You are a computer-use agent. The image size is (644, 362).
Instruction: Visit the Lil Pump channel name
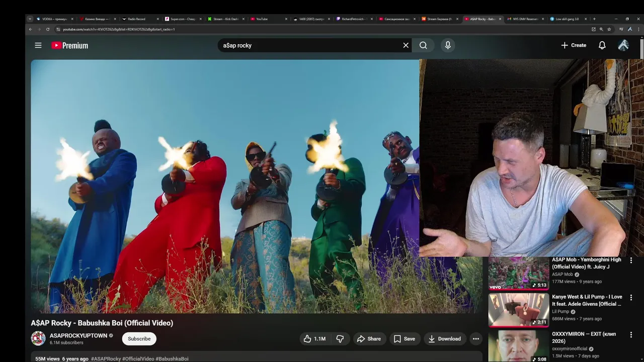click(560, 312)
